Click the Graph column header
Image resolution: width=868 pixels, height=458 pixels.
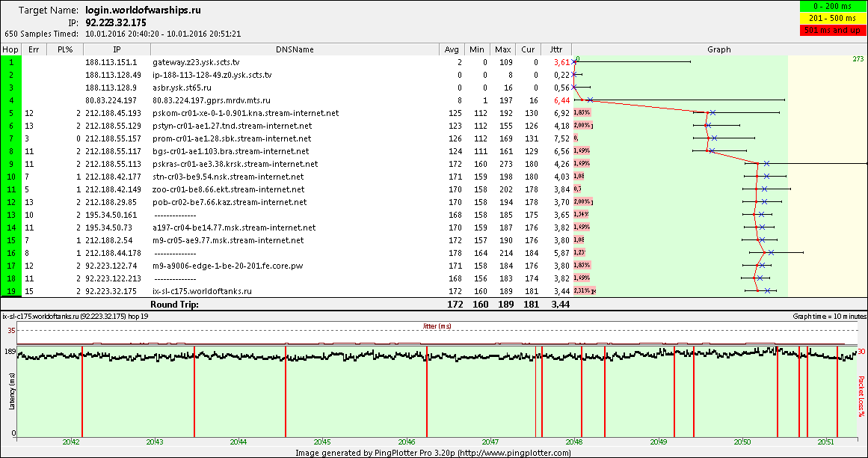pos(719,49)
